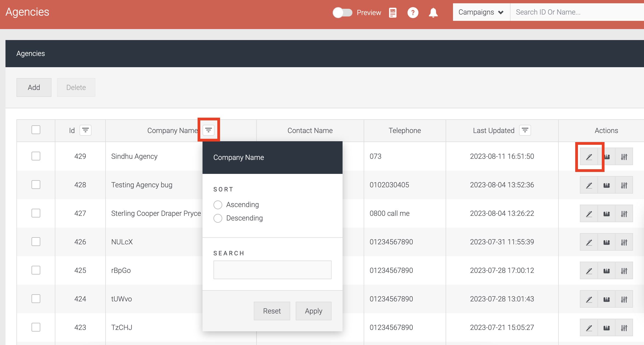Click the TzCHJ company name
Viewport: 644px width, 345px height.
point(122,327)
